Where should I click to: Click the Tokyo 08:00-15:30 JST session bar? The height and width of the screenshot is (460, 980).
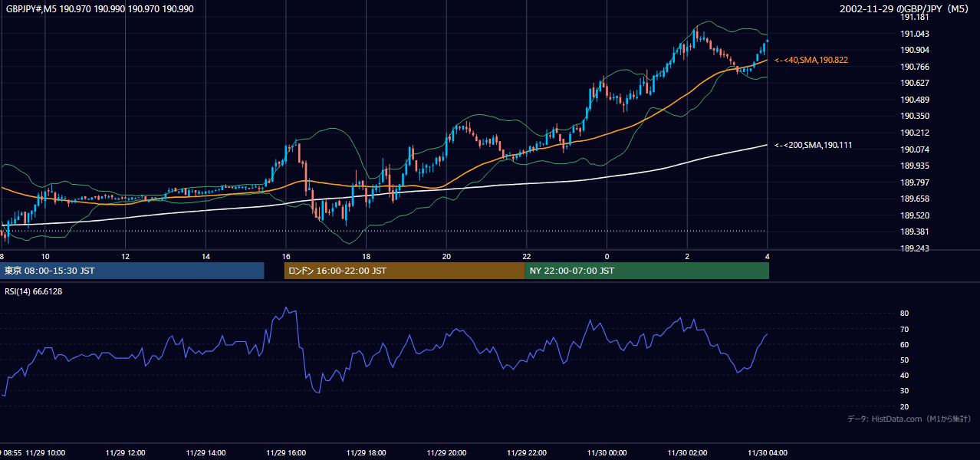pyautogui.click(x=132, y=271)
